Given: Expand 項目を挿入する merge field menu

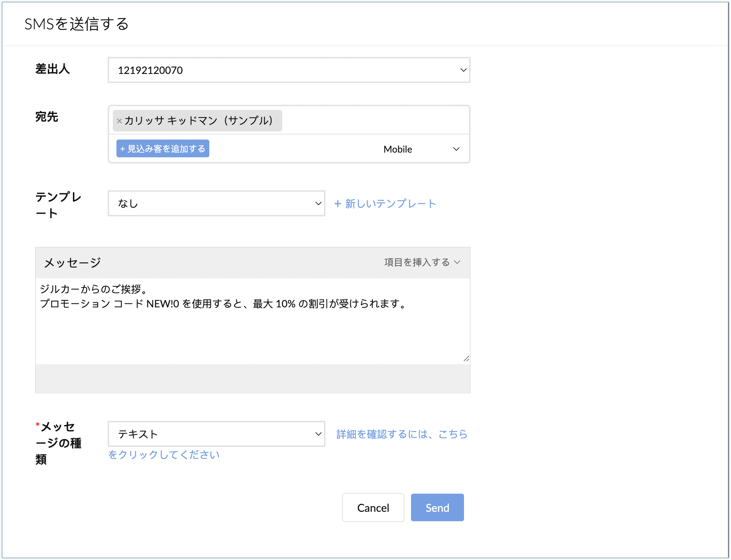Looking at the screenshot, I should tap(417, 262).
